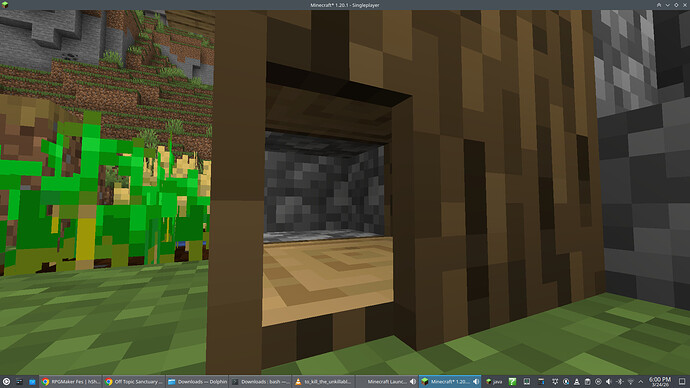Click the Minecraft window title bar icon

[5, 5]
